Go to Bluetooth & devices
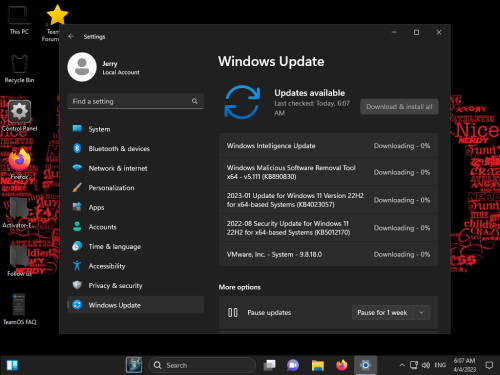 [135, 148]
